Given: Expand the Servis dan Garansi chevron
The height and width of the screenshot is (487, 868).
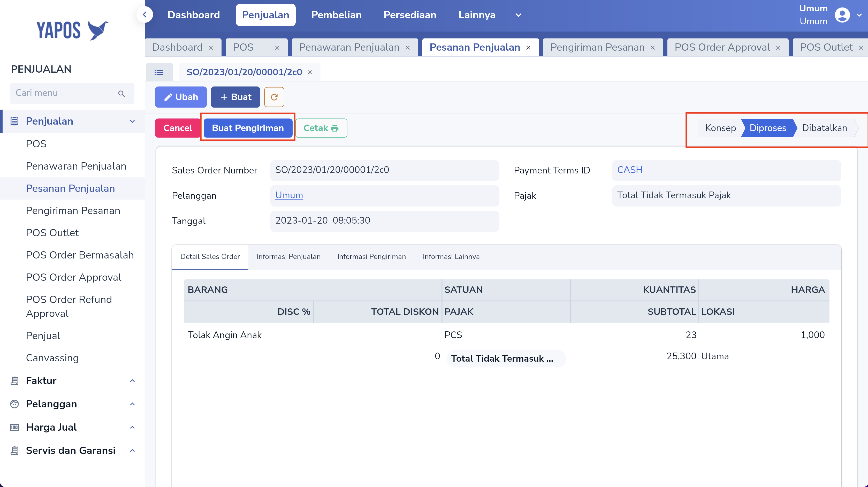Looking at the screenshot, I should pyautogui.click(x=132, y=450).
